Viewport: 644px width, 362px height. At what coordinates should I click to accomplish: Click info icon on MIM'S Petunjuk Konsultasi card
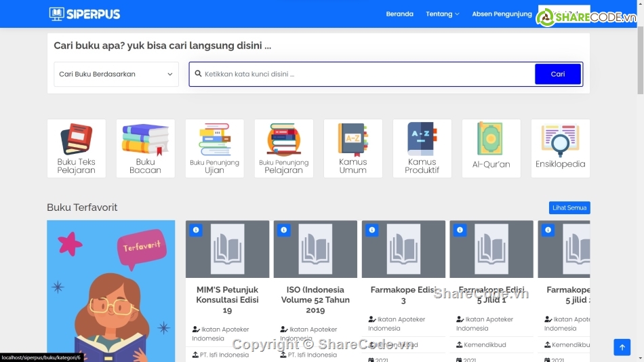coord(196,230)
